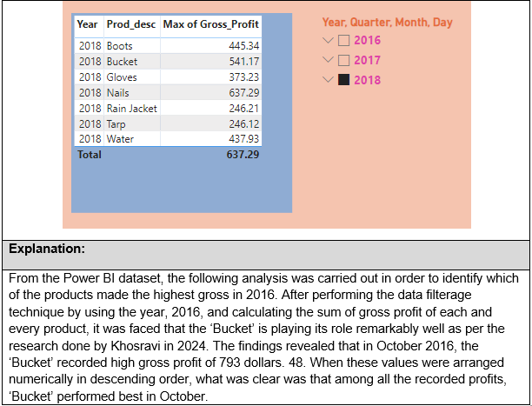Select the 541.17 gross profit value

coord(243,62)
